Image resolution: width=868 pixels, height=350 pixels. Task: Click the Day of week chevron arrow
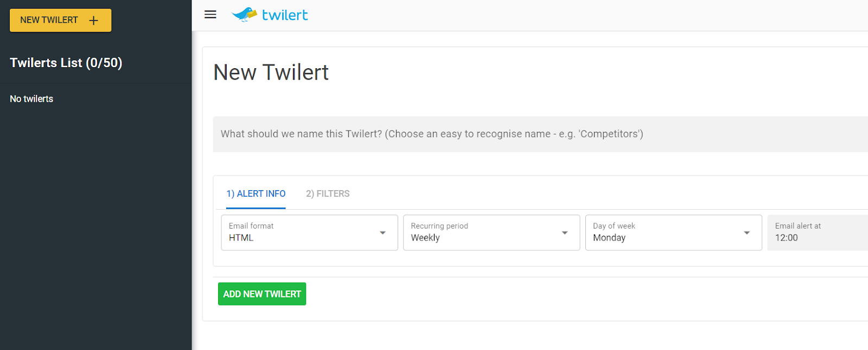coord(746,232)
